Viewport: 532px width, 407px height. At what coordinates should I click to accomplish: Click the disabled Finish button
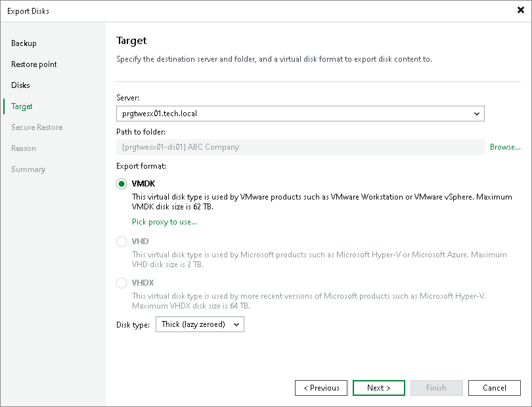(437, 388)
